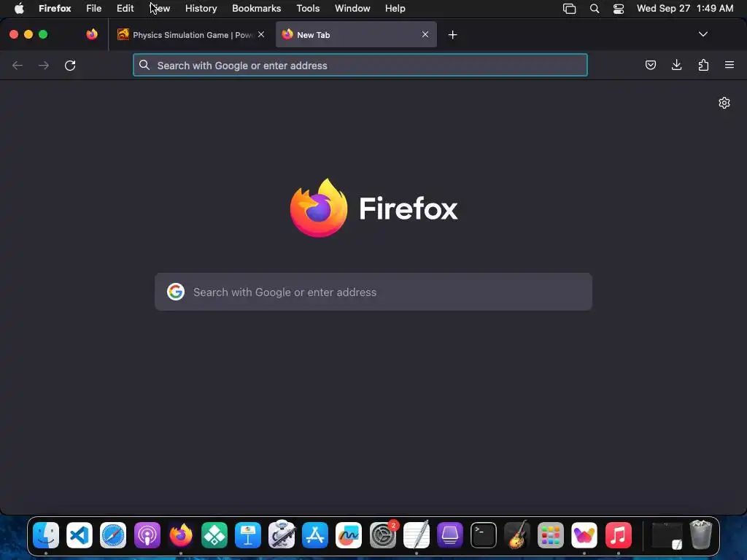
Task: Open App Store from the dock
Action: pyautogui.click(x=315, y=535)
